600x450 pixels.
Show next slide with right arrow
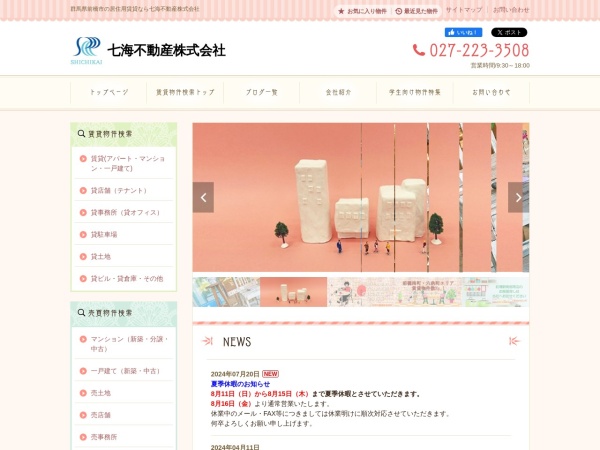click(x=518, y=197)
